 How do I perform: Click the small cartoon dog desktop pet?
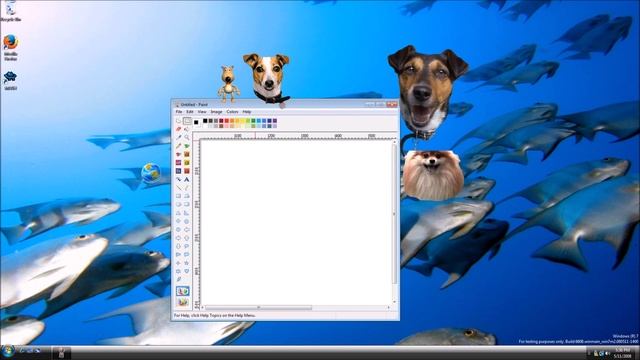pos(229,83)
